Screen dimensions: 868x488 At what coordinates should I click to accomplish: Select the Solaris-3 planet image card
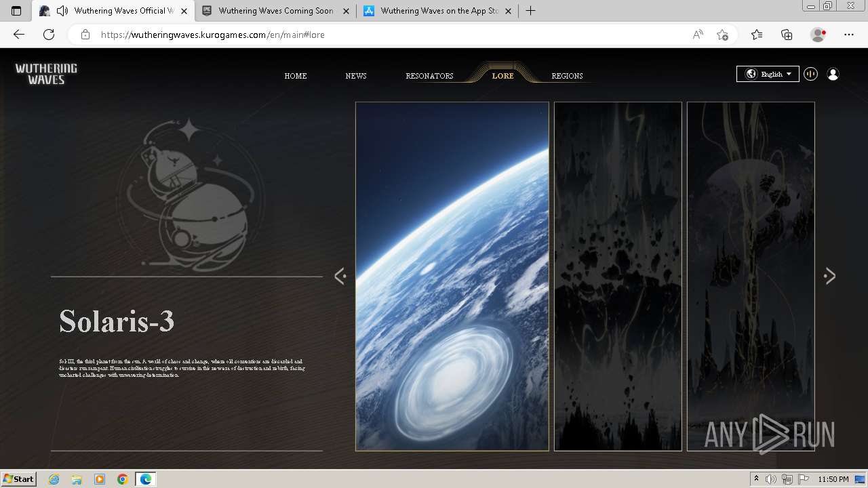(x=452, y=276)
